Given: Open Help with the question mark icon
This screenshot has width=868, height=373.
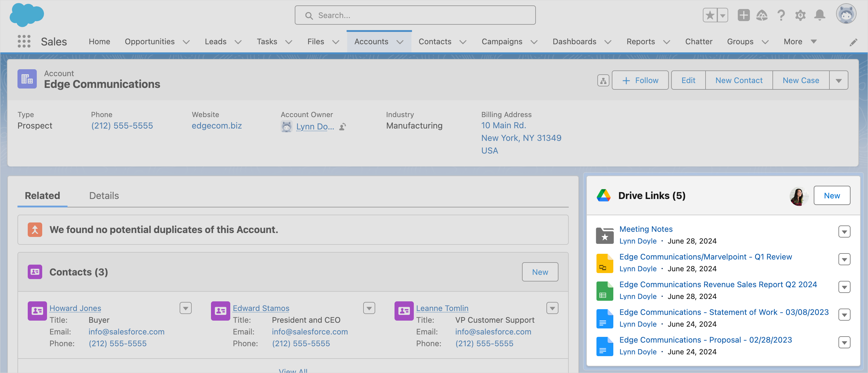Looking at the screenshot, I should (x=781, y=15).
